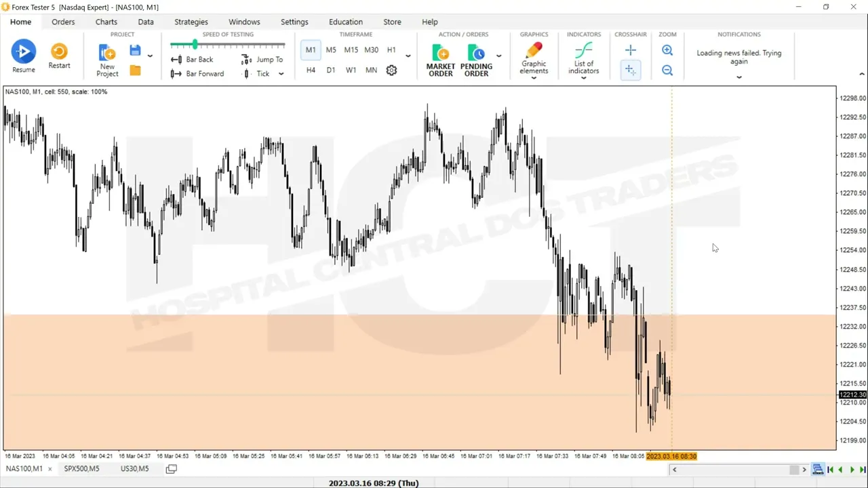Open the Help menu tab
Screen dimensions: 868x488
tap(430, 22)
